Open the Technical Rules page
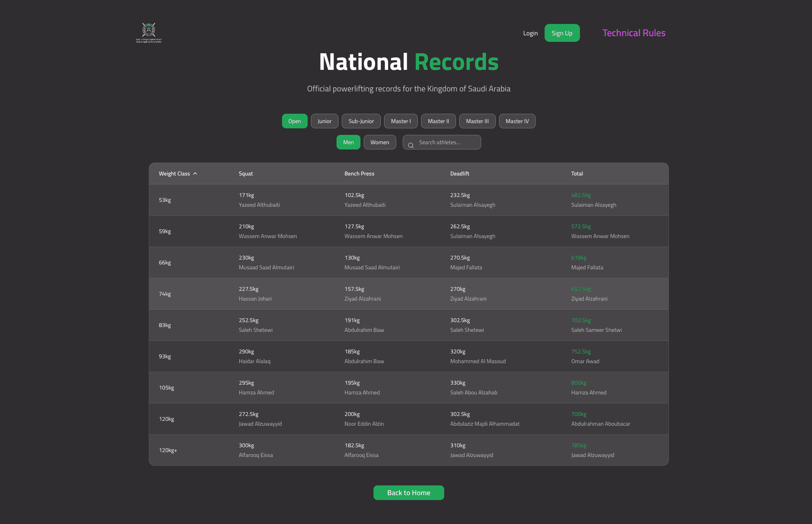The width and height of the screenshot is (812, 524). coord(634,33)
